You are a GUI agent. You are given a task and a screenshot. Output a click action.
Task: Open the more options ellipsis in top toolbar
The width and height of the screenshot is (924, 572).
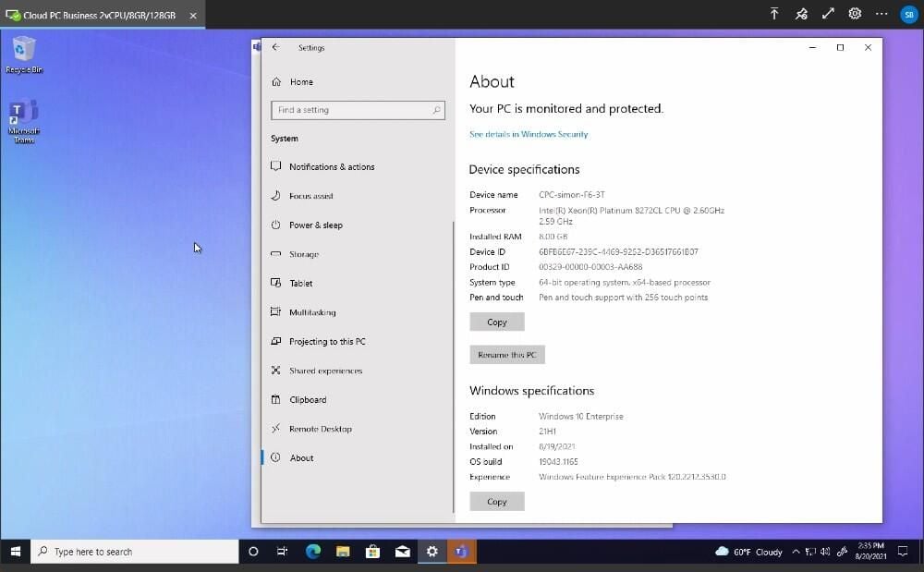pyautogui.click(x=881, y=14)
